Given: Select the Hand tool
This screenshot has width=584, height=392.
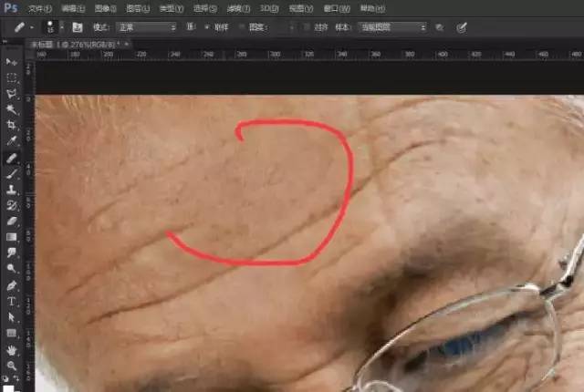Looking at the screenshot, I should (x=12, y=349).
